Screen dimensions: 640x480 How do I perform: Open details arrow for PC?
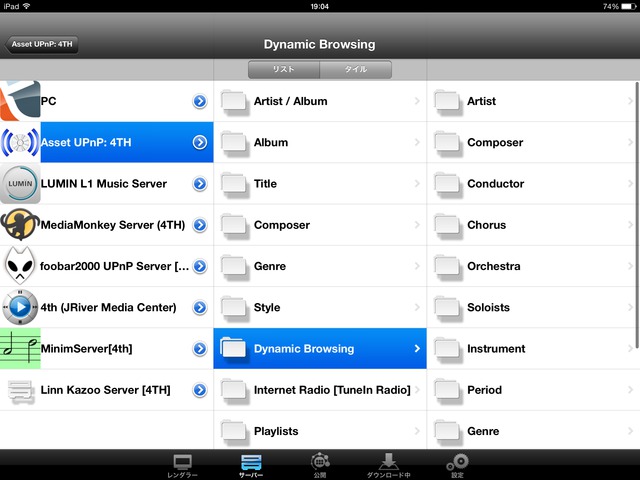(x=200, y=101)
